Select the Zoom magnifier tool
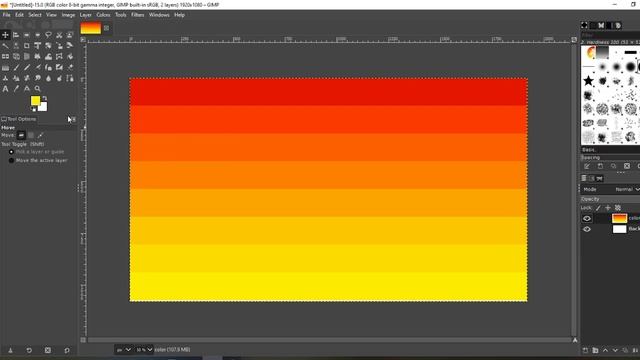 click(38, 89)
